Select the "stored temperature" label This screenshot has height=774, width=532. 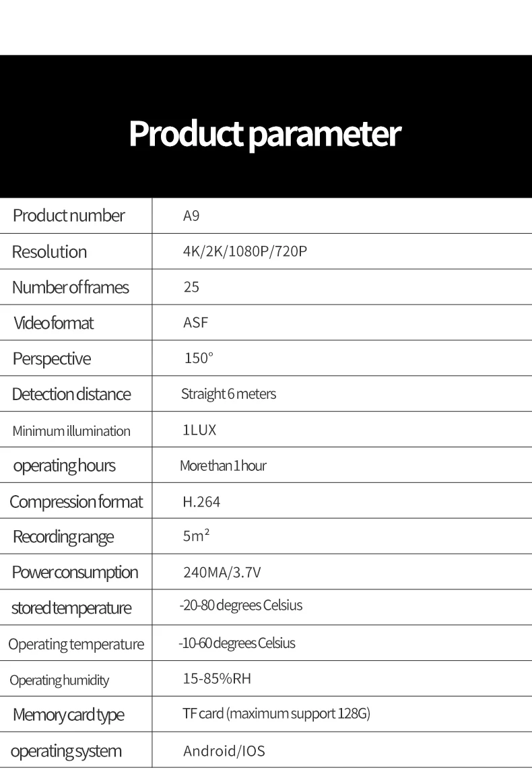pyautogui.click(x=71, y=608)
